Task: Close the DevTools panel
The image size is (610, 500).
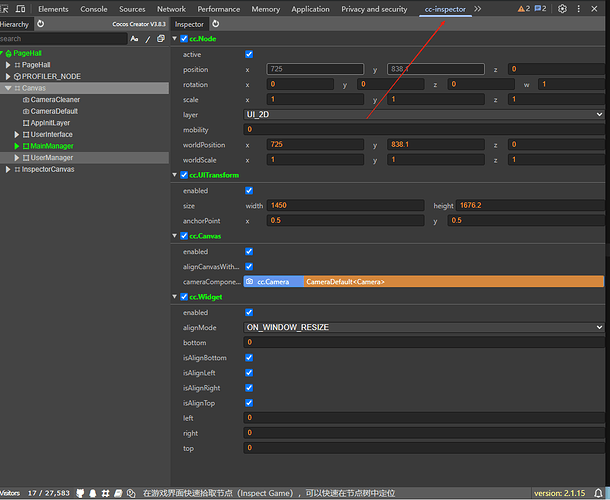Action: 594,9
